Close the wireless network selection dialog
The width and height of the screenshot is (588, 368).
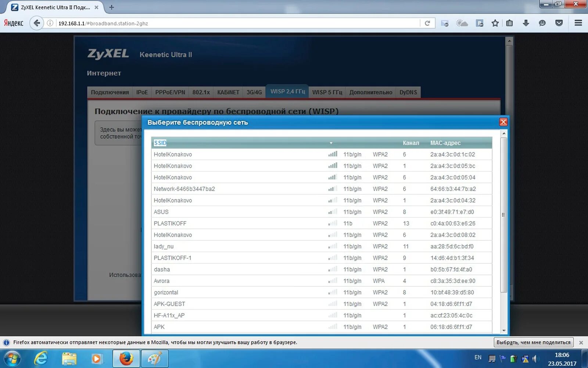[503, 122]
